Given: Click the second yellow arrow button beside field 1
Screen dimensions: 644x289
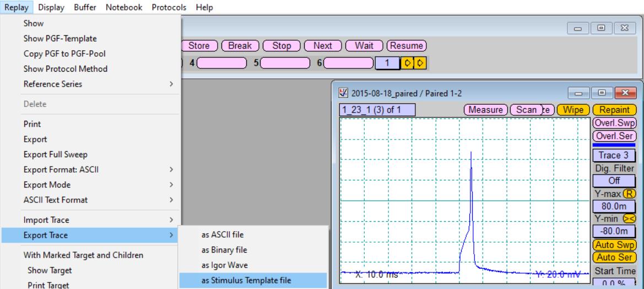Looking at the screenshot, I should [x=420, y=63].
